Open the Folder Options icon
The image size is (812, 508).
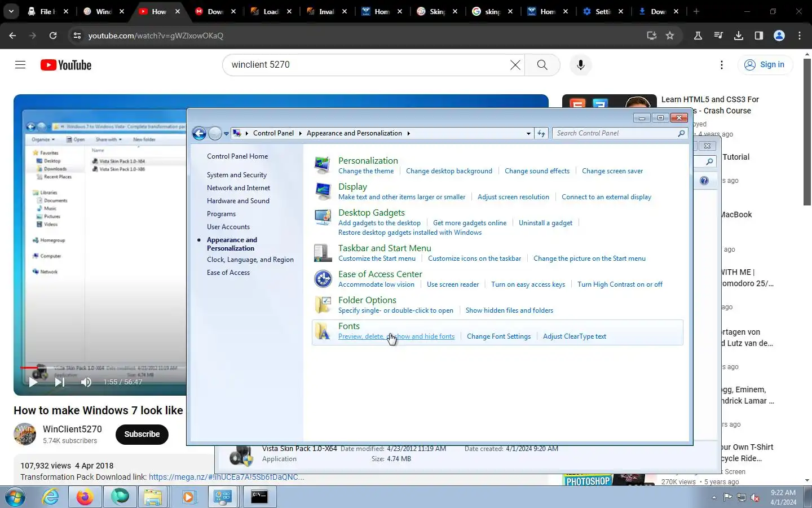323,305
